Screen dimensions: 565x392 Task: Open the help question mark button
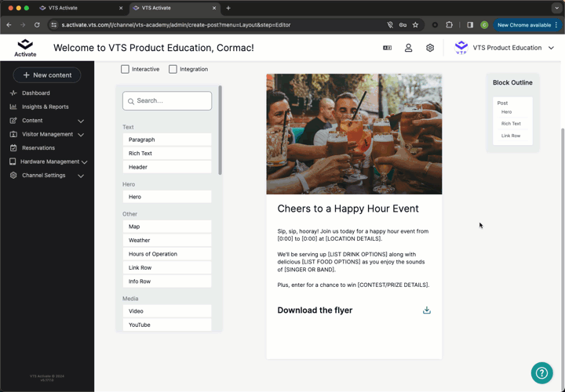pyautogui.click(x=541, y=373)
